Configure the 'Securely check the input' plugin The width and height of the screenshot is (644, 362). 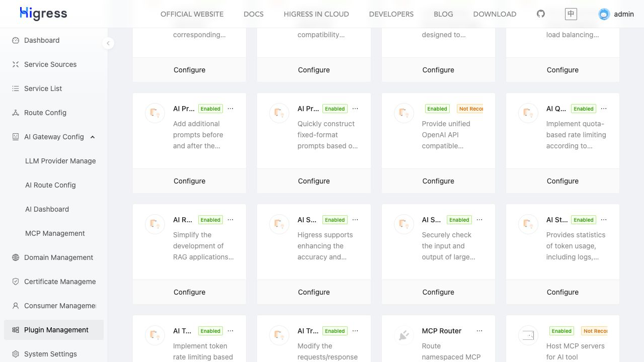pos(438,292)
